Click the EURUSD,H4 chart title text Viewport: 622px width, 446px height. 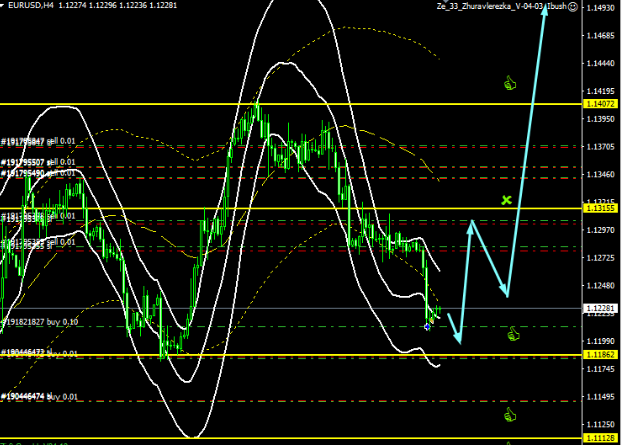30,6
